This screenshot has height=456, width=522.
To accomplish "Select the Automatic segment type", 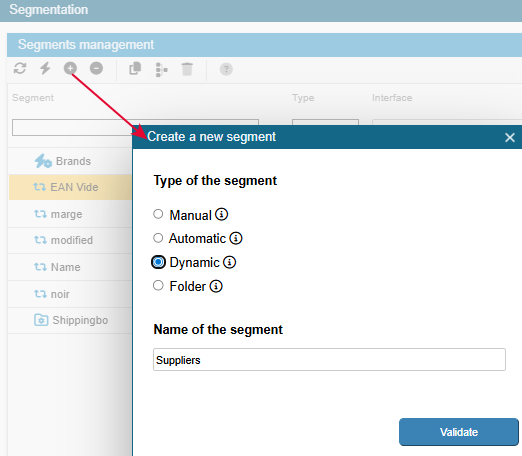I will (158, 238).
